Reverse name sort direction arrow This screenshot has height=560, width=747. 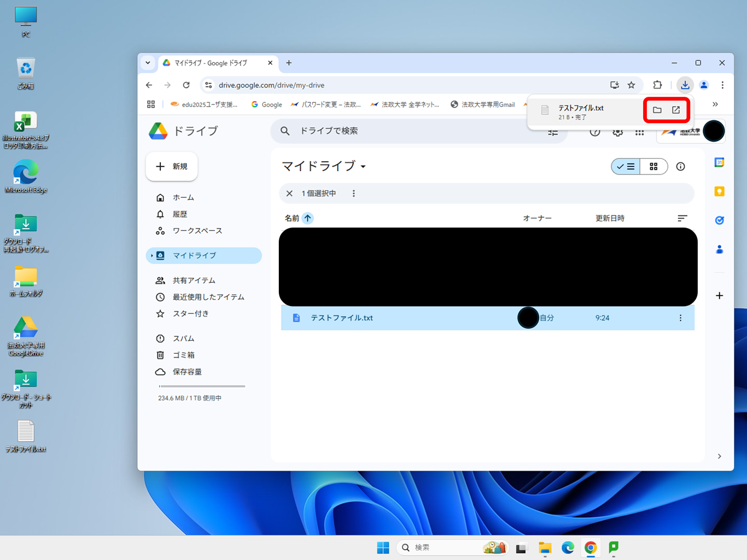(x=308, y=218)
